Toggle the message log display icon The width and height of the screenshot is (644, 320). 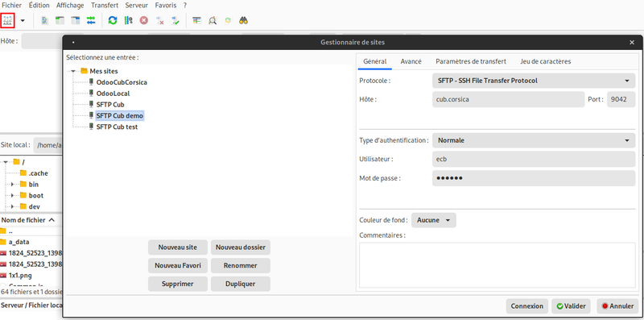click(x=45, y=20)
